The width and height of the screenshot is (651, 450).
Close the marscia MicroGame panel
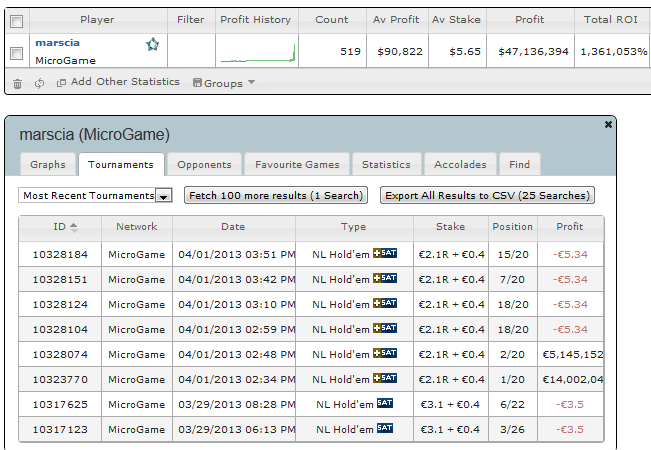608,124
